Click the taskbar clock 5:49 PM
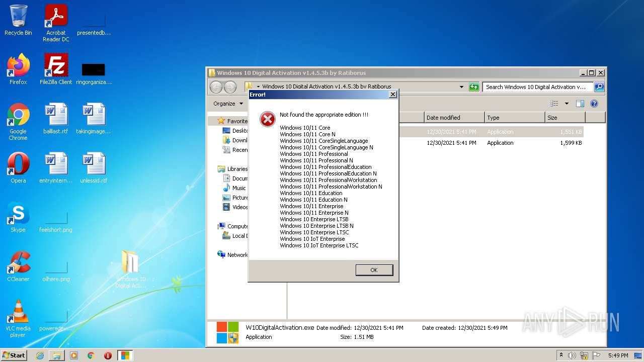Screen dimensions: 644x362 pos(618,355)
